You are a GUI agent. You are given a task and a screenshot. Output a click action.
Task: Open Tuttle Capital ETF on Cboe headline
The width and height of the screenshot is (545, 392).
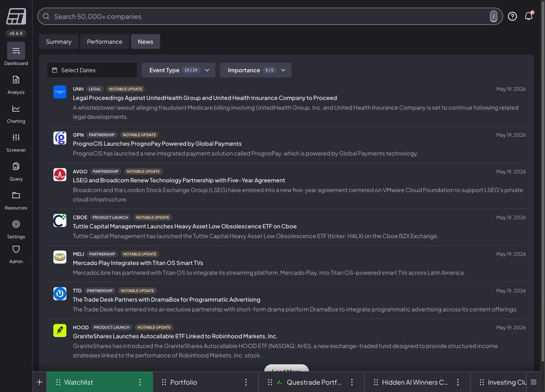click(x=185, y=226)
